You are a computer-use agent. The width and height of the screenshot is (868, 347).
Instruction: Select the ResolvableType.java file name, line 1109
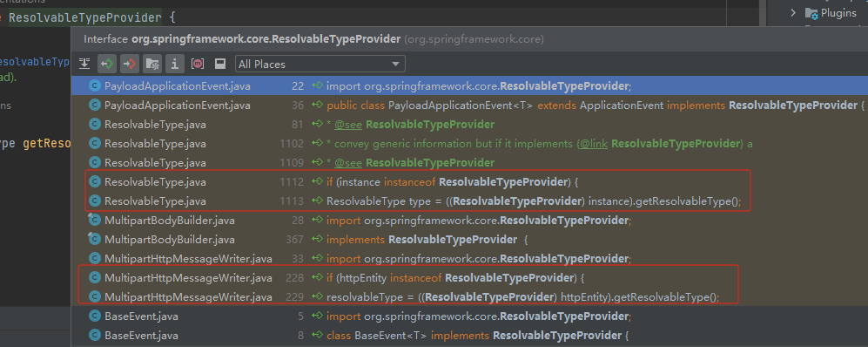point(155,163)
